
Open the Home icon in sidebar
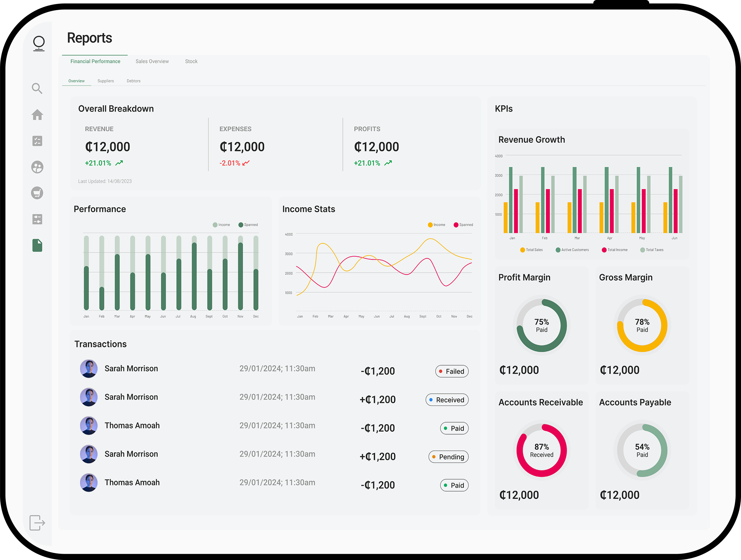point(37,115)
